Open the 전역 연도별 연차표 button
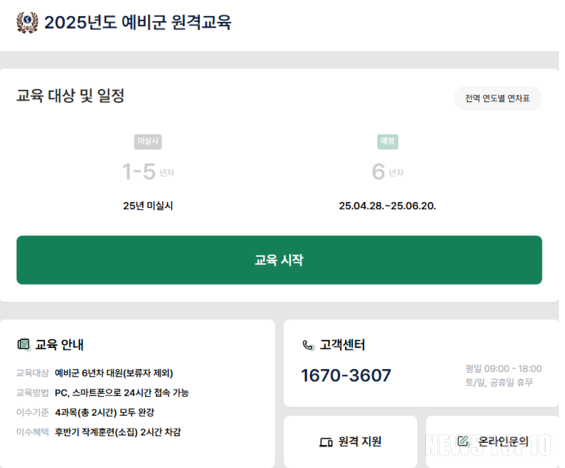The width and height of the screenshot is (565, 468). pyautogui.click(x=498, y=98)
